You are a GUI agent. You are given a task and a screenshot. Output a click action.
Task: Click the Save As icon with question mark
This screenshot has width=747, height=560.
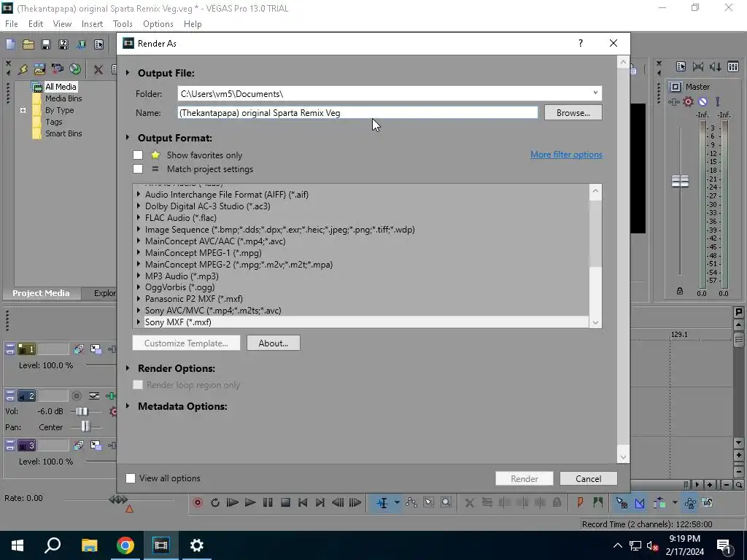(63, 44)
